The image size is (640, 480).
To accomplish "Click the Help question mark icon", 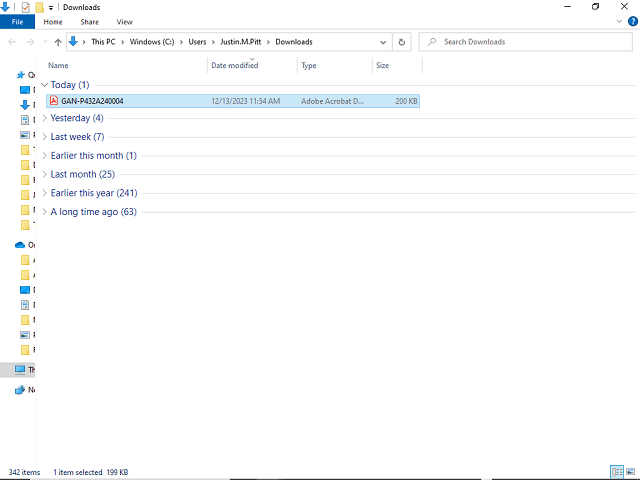I will click(632, 21).
